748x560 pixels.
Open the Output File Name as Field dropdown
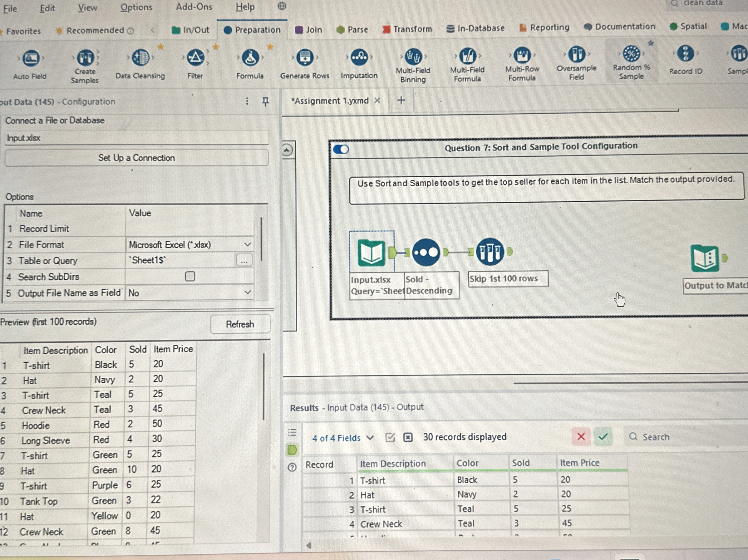pos(248,292)
